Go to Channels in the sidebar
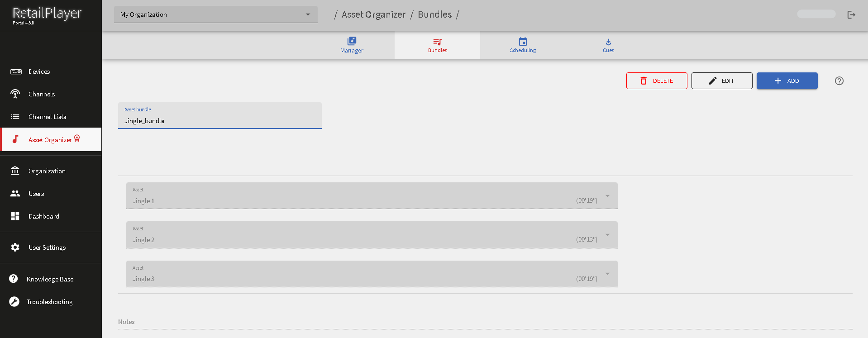This screenshot has width=868, height=338. click(41, 94)
